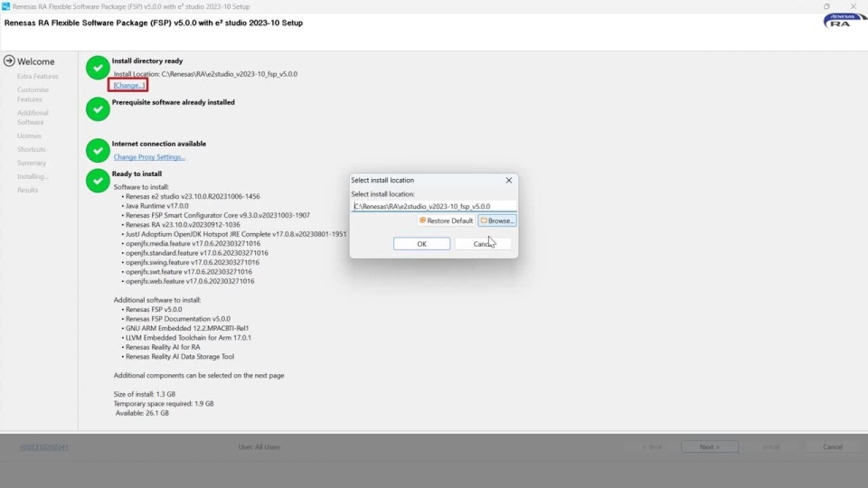
Task: Click 'User: All Users' footer text
Action: click(259, 447)
